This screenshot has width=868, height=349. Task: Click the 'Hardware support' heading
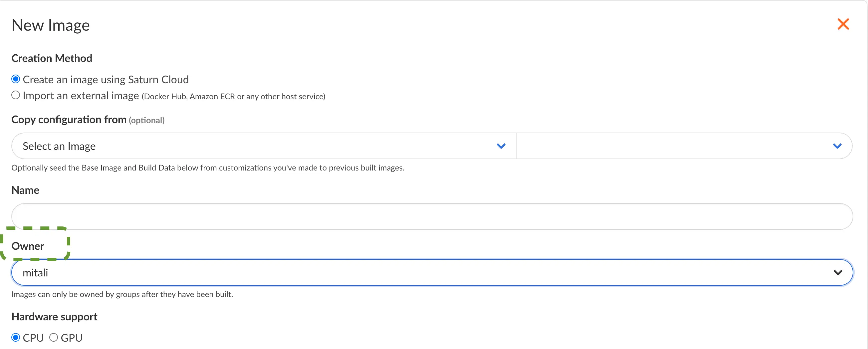point(54,317)
